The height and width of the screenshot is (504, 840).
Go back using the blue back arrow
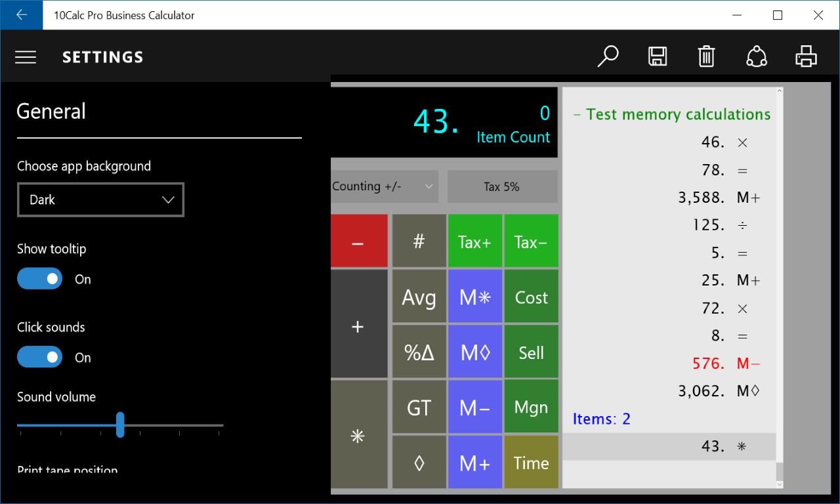[x=21, y=14]
